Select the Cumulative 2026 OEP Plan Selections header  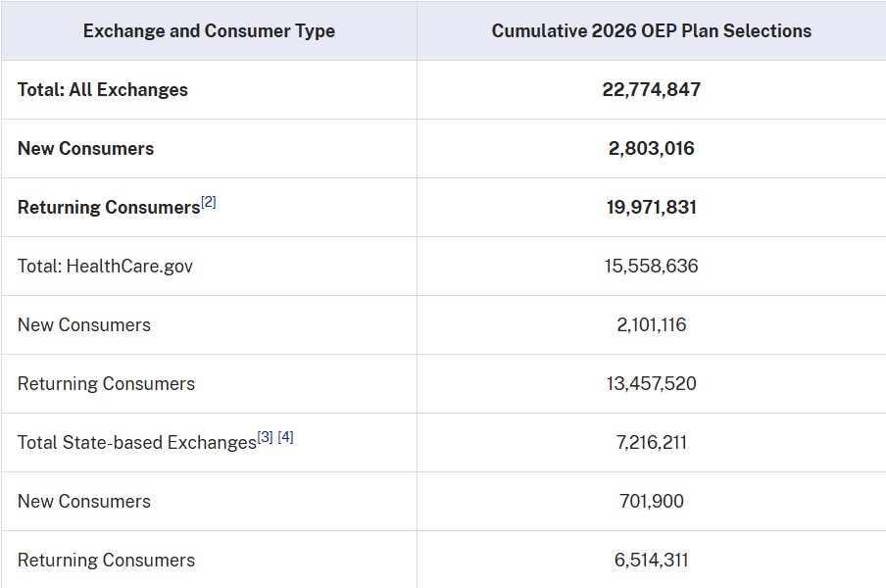point(651,31)
